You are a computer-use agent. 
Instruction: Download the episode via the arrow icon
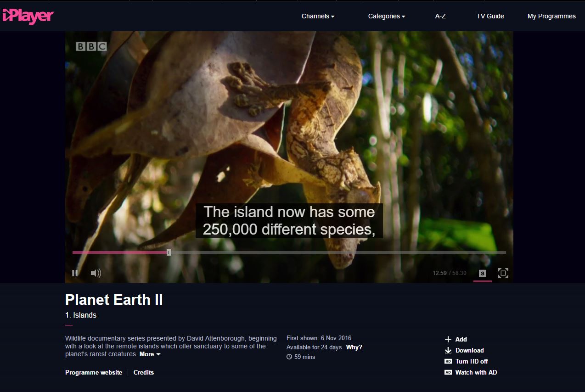click(x=448, y=350)
